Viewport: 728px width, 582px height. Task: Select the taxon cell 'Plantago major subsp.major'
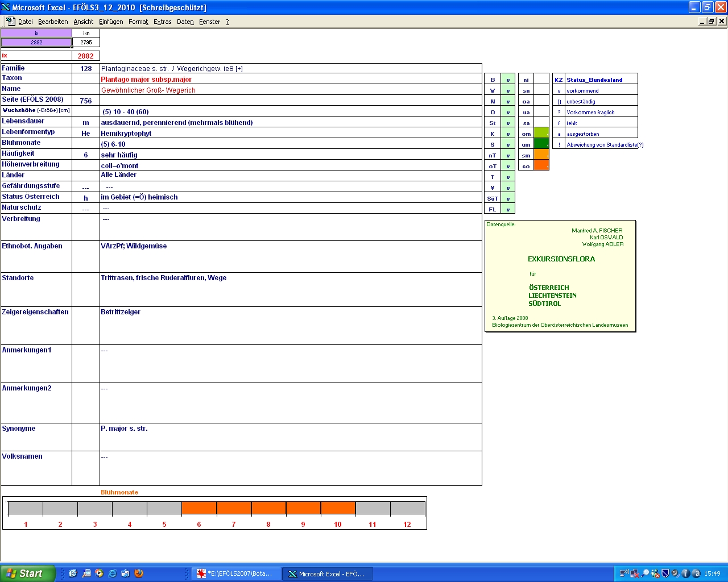[291, 79]
